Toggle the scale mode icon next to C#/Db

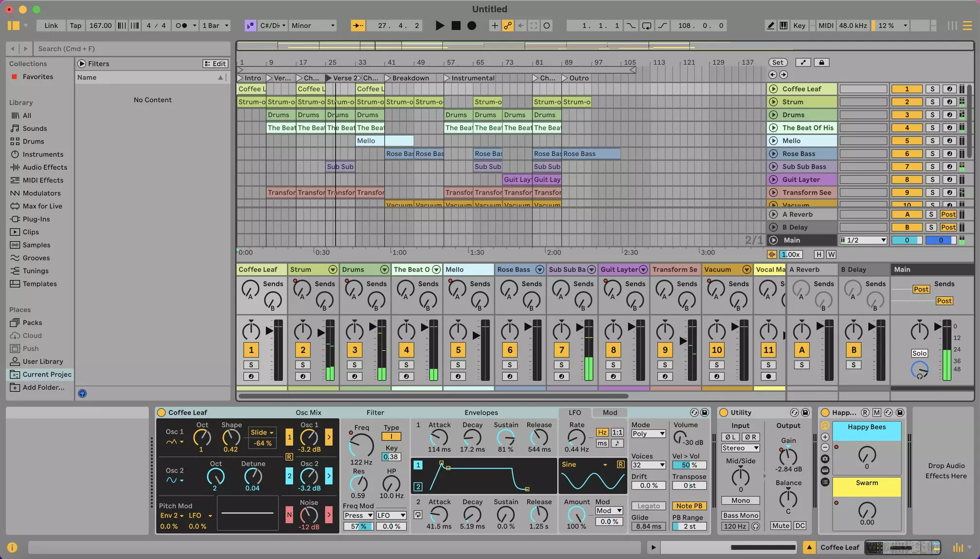pyautogui.click(x=250, y=25)
